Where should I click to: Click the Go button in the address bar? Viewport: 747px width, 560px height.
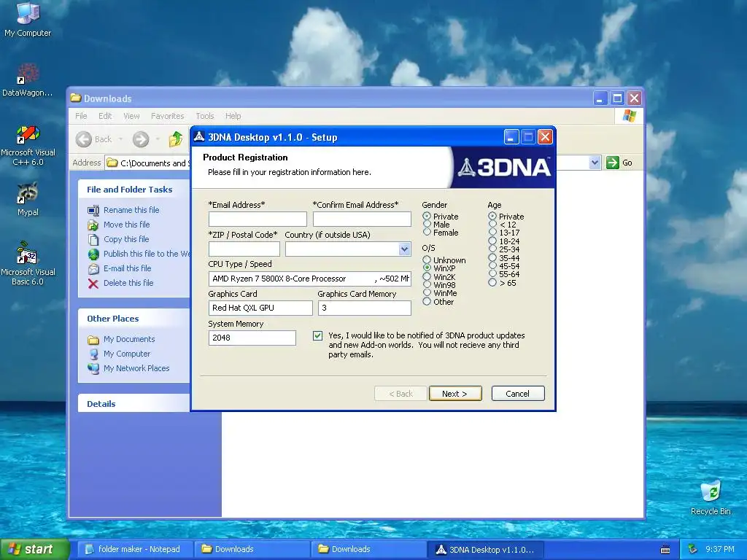(x=619, y=163)
